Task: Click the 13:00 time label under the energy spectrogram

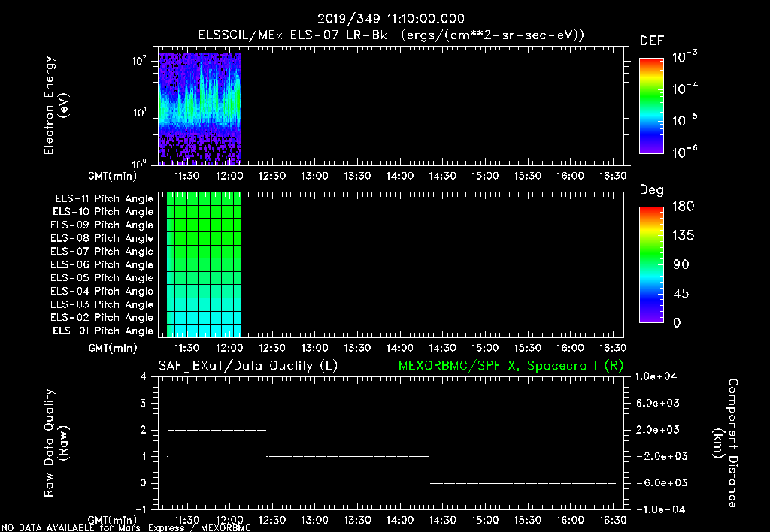Action: point(314,176)
